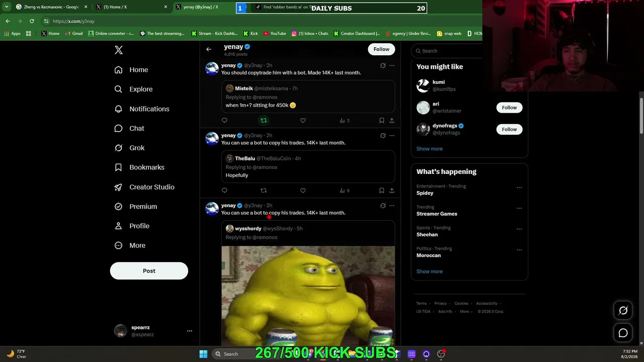This screenshot has width=644, height=362.
Task: Open the muscular lemon image in wysshordy's reply
Action: tap(308, 296)
